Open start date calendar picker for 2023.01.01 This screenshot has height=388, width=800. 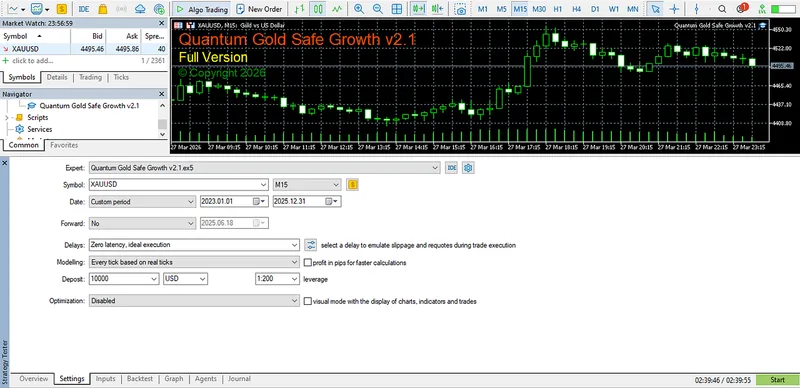[x=260, y=202]
